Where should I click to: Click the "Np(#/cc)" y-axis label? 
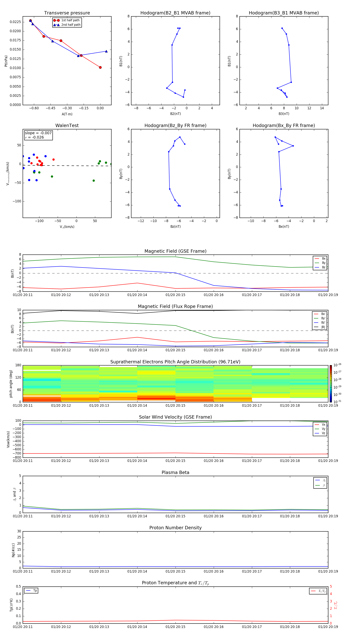[13, 550]
